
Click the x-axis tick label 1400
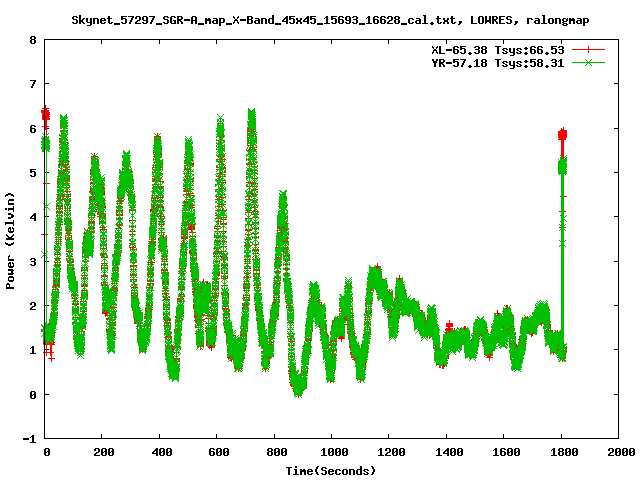click(x=449, y=452)
